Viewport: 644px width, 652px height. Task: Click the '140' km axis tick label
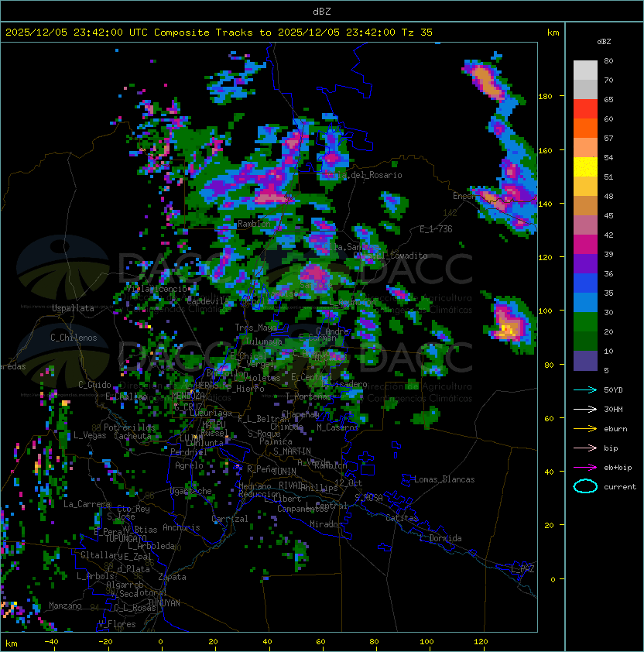click(545, 204)
